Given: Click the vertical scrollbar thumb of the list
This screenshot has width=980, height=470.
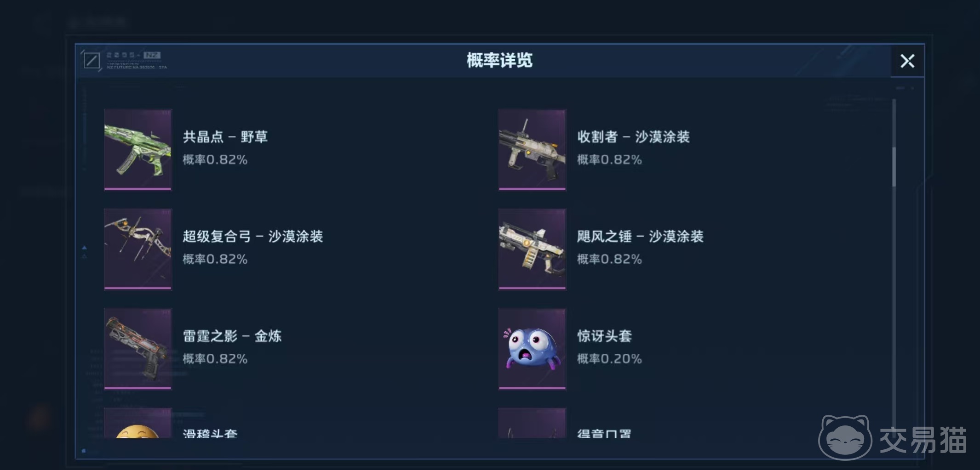Looking at the screenshot, I should pyautogui.click(x=894, y=166).
